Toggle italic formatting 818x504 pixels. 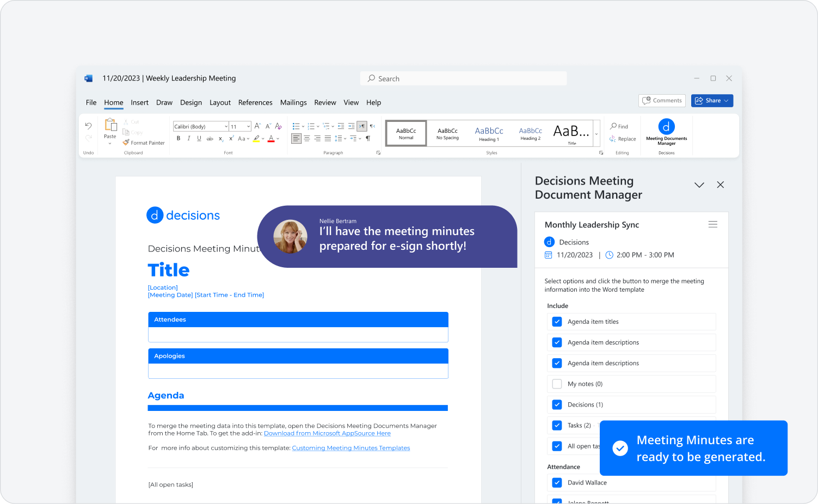(x=189, y=138)
